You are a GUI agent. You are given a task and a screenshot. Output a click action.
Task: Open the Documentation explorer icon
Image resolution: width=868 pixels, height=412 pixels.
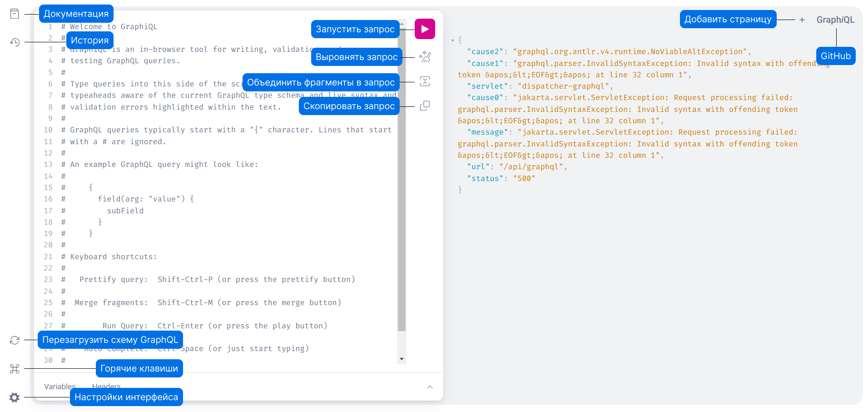coord(15,14)
